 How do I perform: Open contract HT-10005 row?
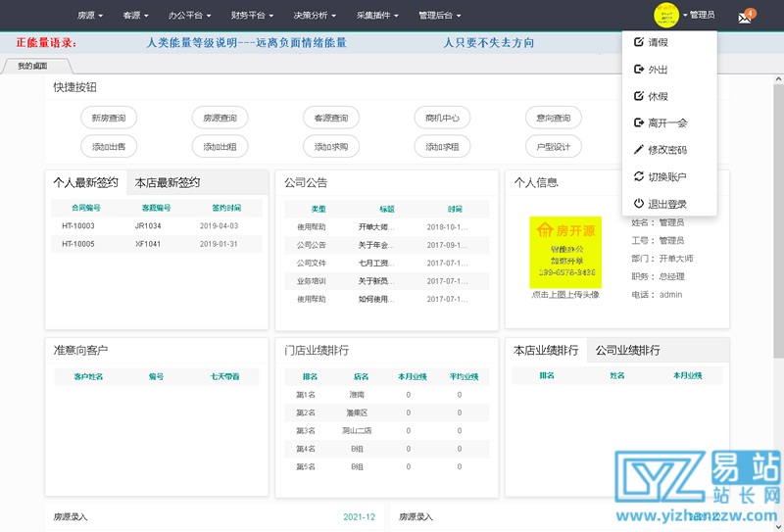coord(157,244)
